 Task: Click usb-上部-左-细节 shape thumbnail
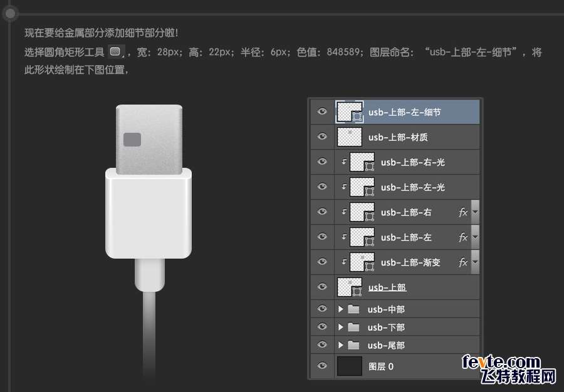click(x=350, y=112)
